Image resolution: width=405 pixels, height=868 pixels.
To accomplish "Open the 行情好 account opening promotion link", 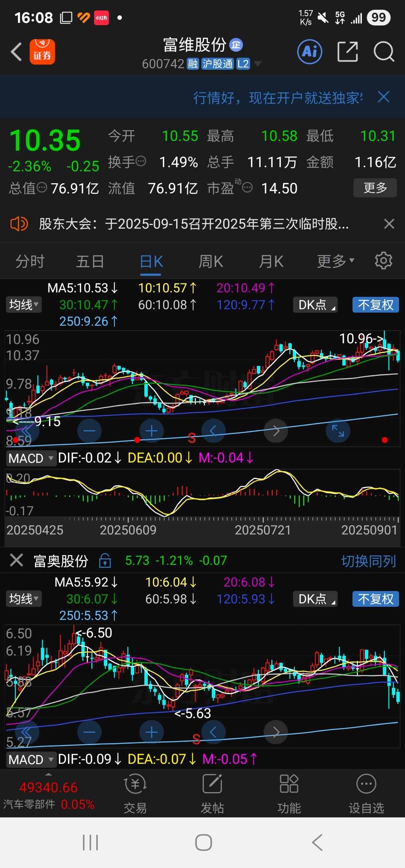I will tap(278, 97).
